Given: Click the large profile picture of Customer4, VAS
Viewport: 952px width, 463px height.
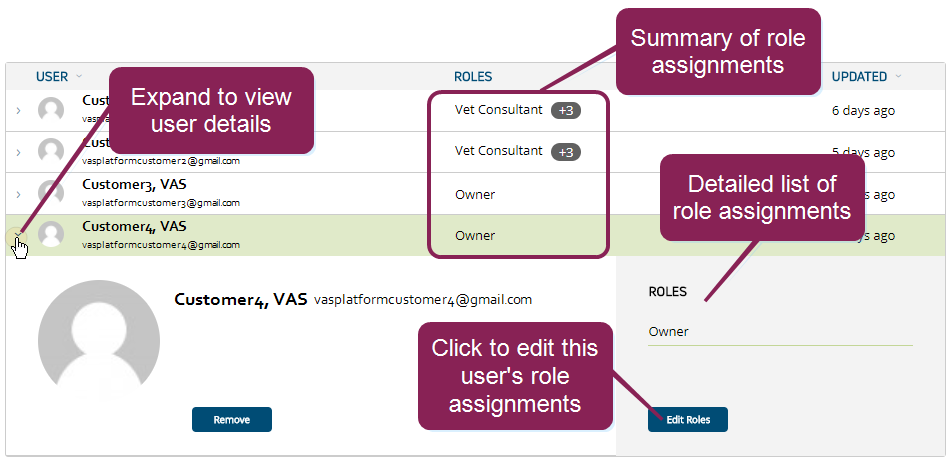Looking at the screenshot, I should pyautogui.click(x=98, y=341).
